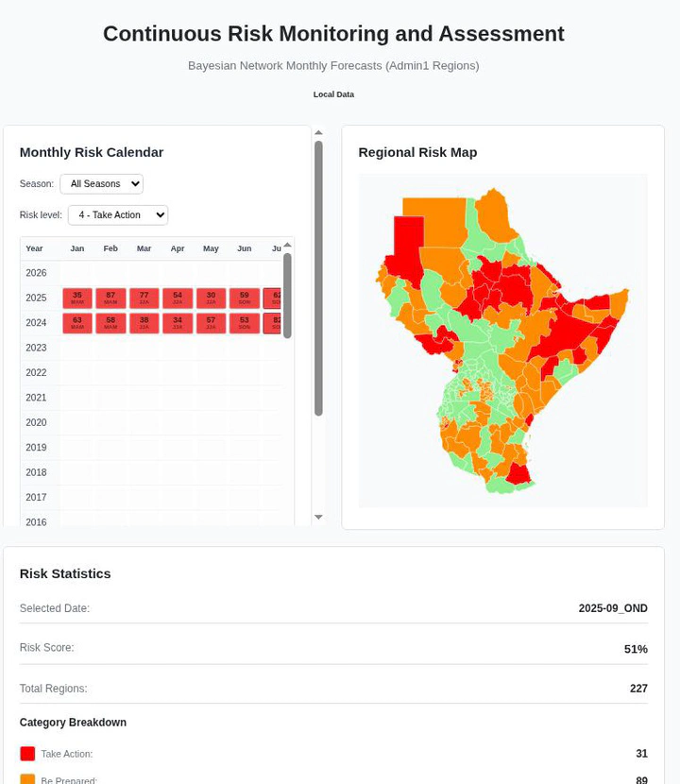The height and width of the screenshot is (784, 680).
Task: Click the calendar panel scroll-down arrow
Action: pos(318,518)
